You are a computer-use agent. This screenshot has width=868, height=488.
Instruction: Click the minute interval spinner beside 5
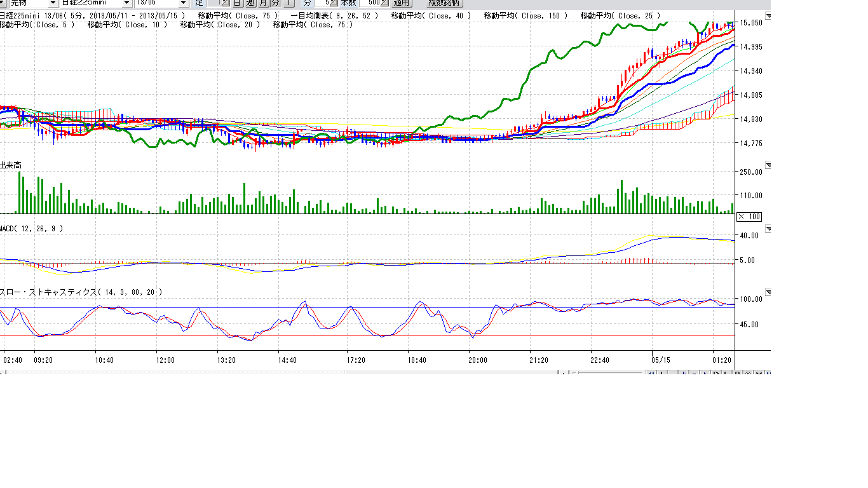tap(334, 3)
